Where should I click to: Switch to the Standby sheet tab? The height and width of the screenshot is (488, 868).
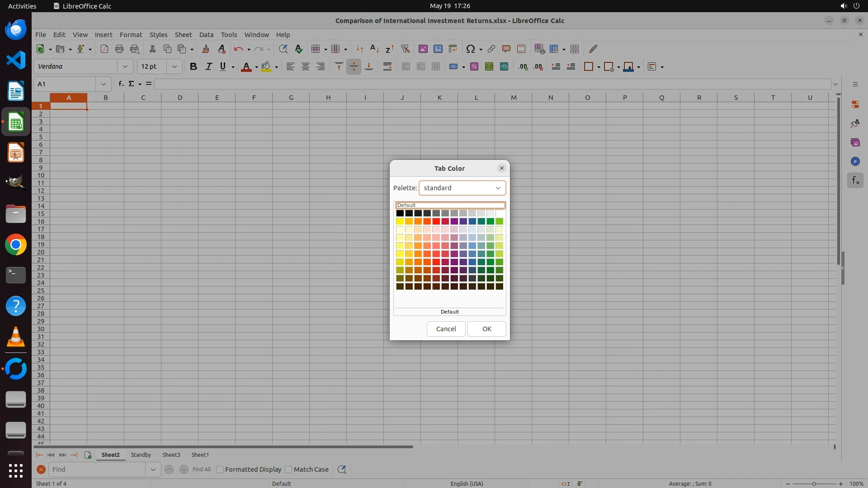(x=141, y=455)
